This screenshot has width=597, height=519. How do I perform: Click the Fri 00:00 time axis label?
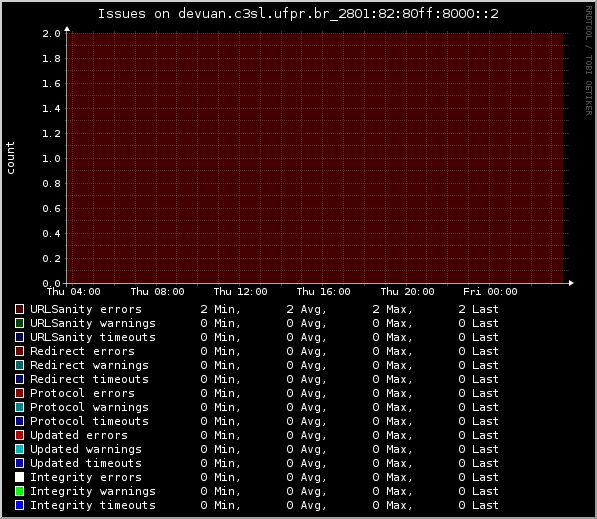[490, 292]
